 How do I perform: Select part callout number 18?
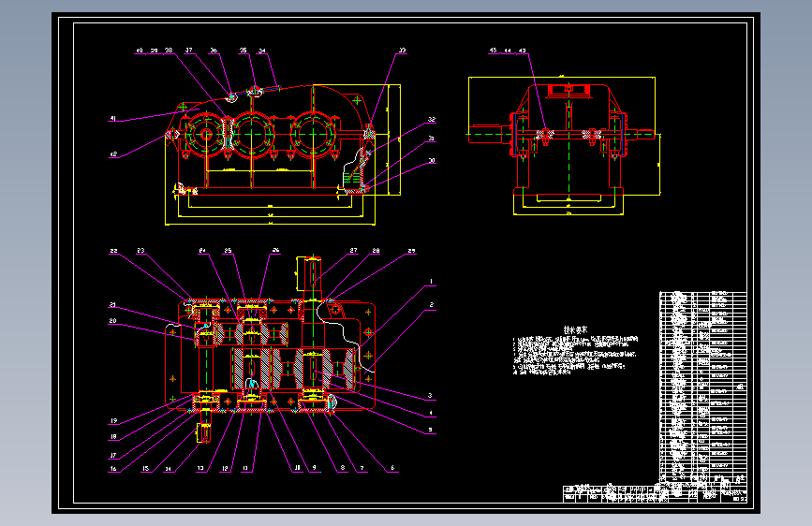[x=113, y=437]
